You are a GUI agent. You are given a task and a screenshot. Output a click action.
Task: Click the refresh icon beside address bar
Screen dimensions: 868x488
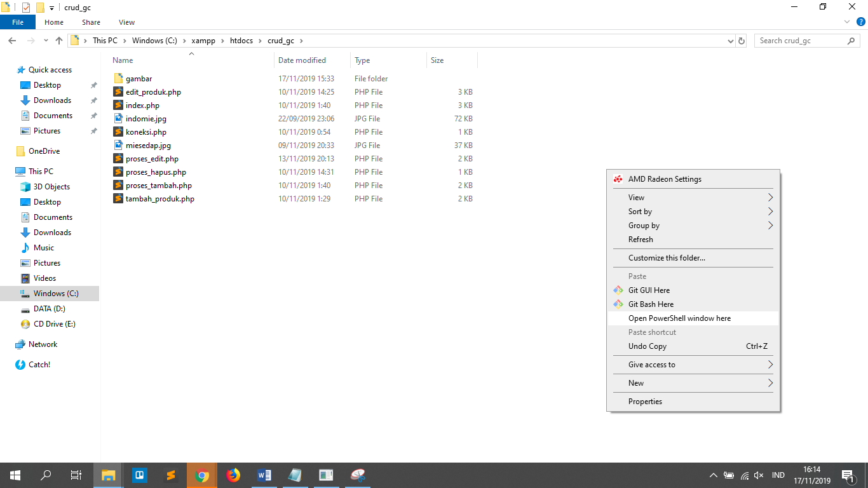pyautogui.click(x=741, y=41)
